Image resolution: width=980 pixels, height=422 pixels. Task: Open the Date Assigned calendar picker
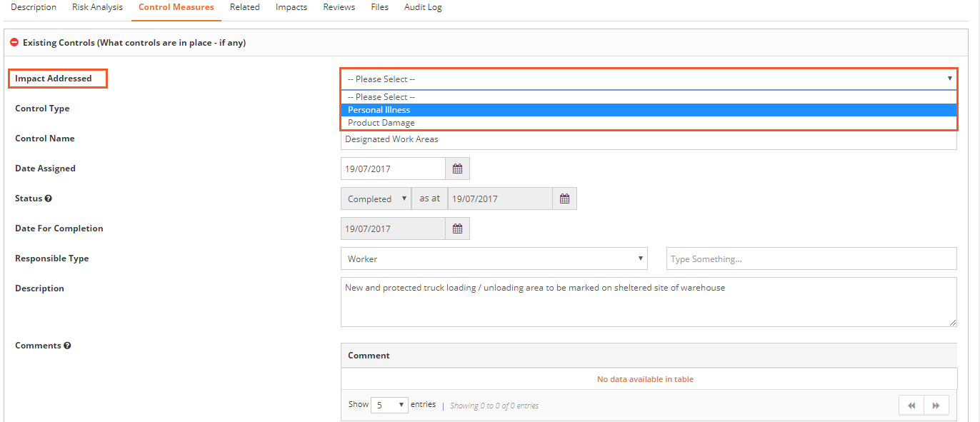(x=457, y=168)
